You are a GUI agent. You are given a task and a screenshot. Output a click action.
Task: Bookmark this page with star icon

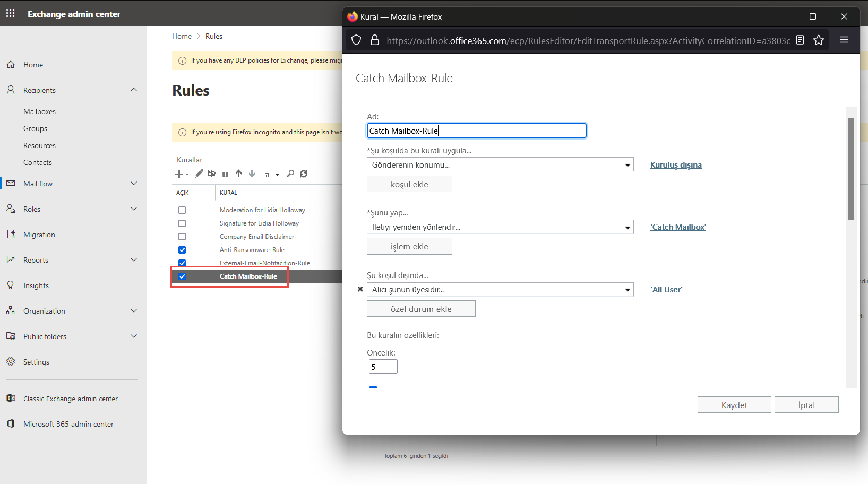pos(819,40)
